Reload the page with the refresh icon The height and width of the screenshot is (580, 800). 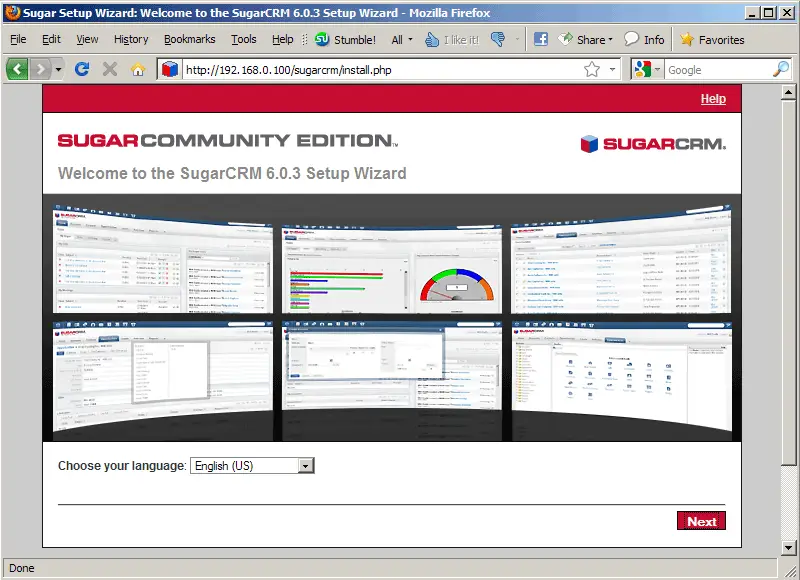(x=82, y=69)
